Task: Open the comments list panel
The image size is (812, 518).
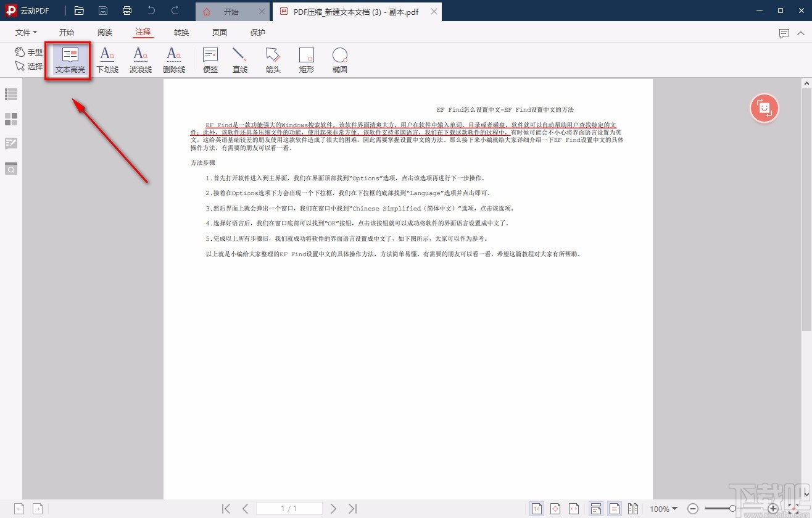Action: click(x=10, y=143)
